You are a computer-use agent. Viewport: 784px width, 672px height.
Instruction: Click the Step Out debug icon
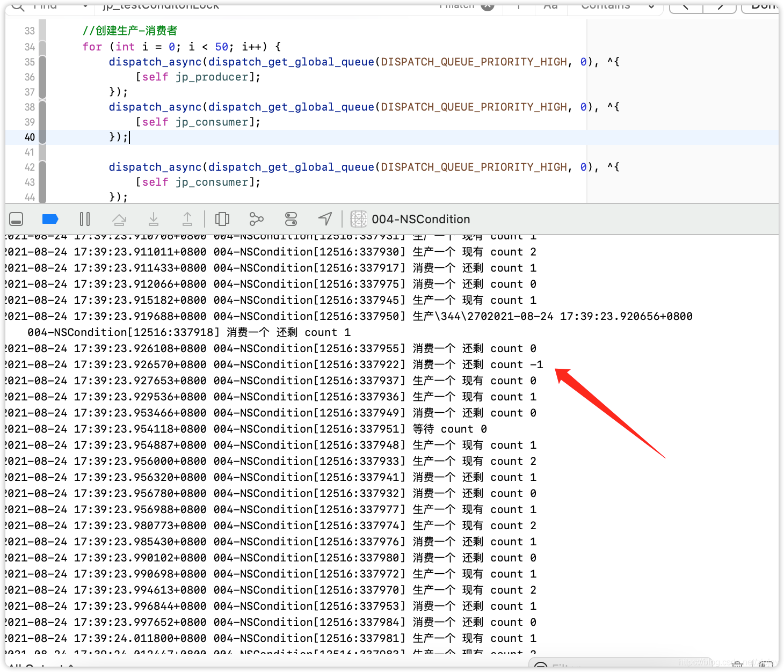point(187,219)
